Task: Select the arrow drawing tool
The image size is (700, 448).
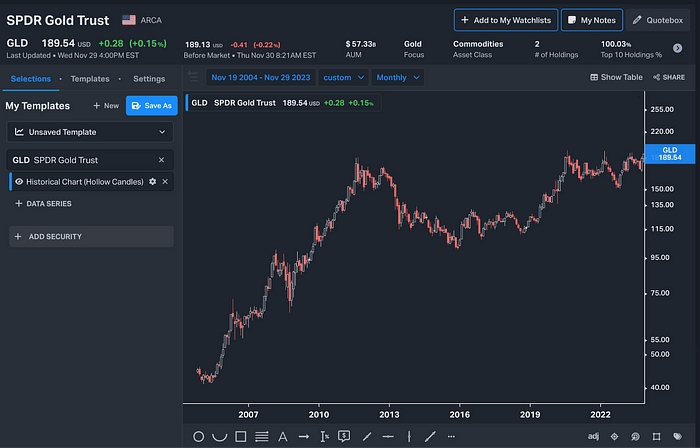Action: coord(304,436)
